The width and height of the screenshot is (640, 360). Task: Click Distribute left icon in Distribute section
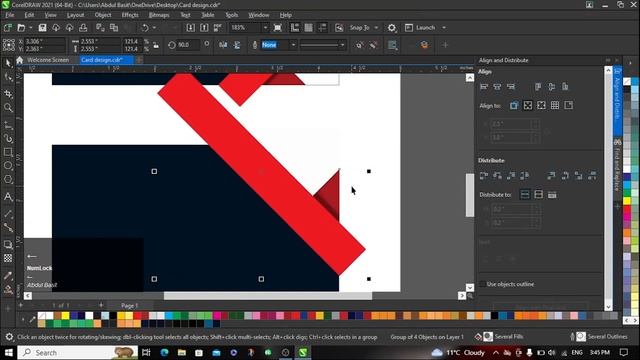pyautogui.click(x=484, y=176)
